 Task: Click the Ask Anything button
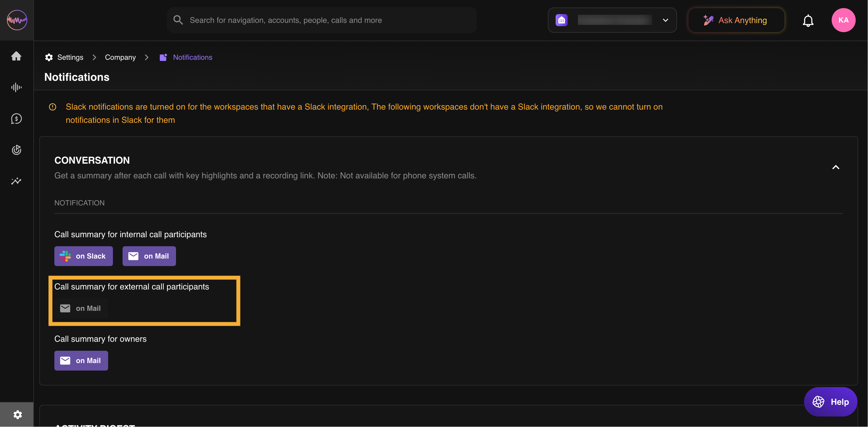click(736, 20)
